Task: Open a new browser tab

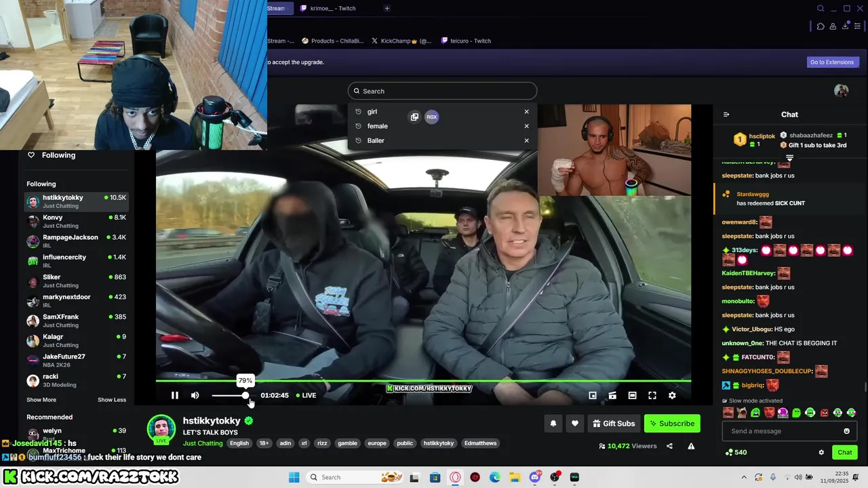Action: 387,8
